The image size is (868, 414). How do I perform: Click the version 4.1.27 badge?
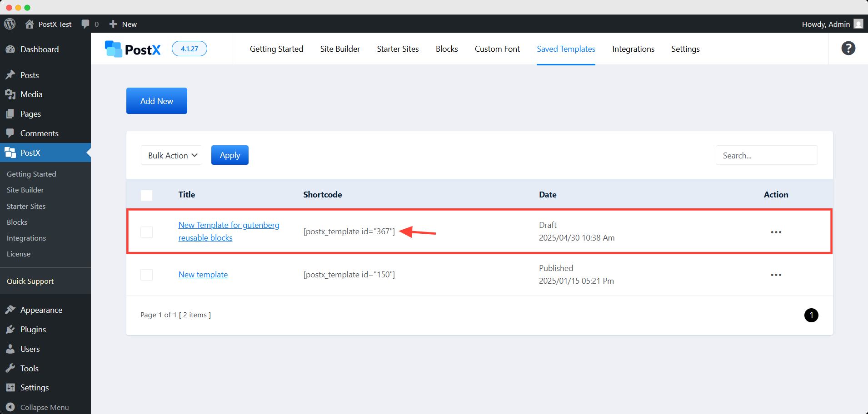190,49
